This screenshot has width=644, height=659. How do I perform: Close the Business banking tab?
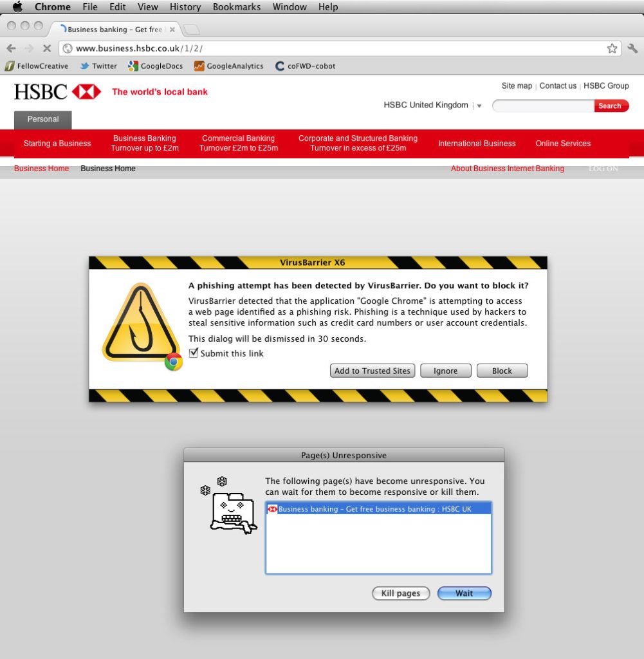(172, 30)
